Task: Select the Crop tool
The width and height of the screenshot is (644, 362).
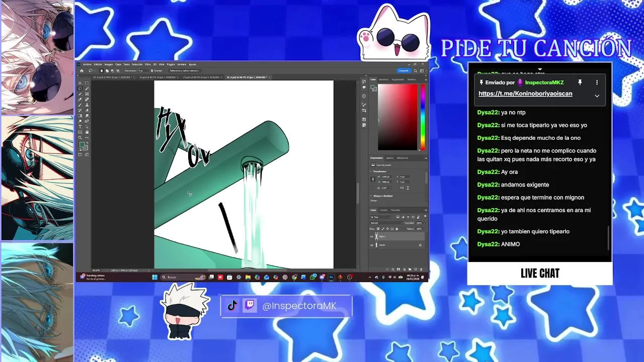Action: tap(80, 94)
